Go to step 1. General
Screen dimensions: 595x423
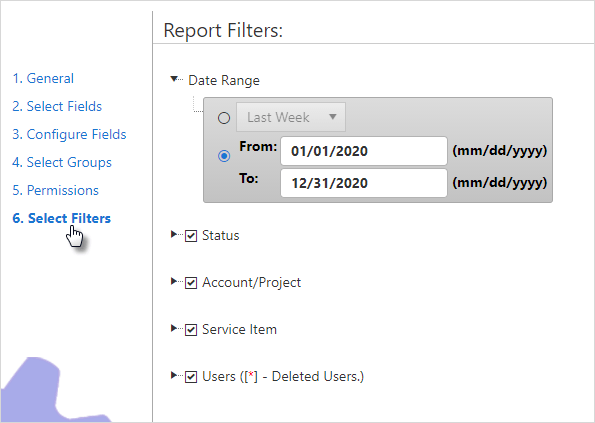pos(43,79)
